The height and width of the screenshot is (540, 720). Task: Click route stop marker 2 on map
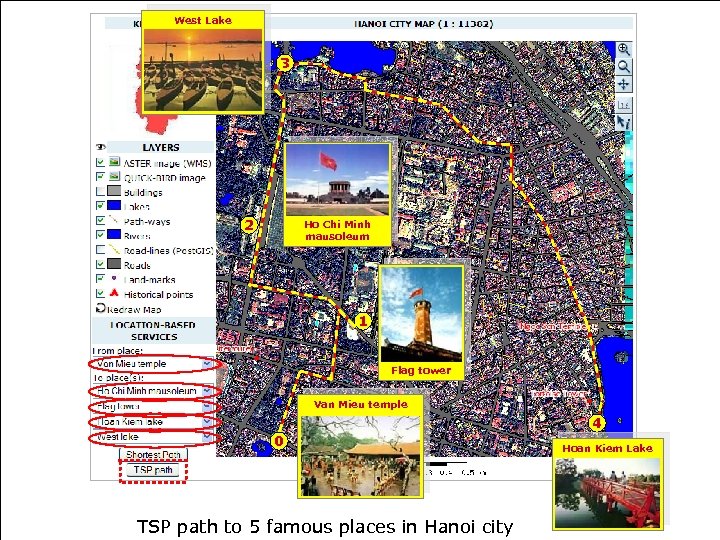pos(248,225)
